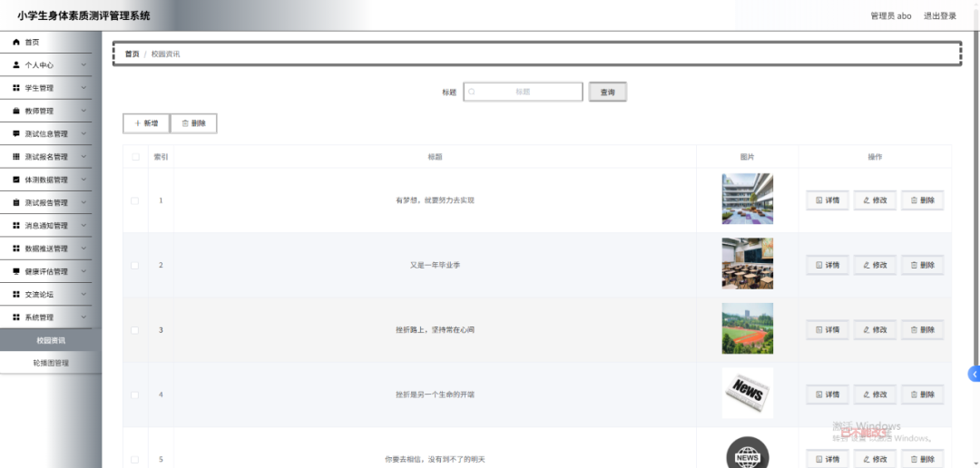Click 修改 for row 挫折是另一个生命的开端
This screenshot has width=980, height=468.
875,395
